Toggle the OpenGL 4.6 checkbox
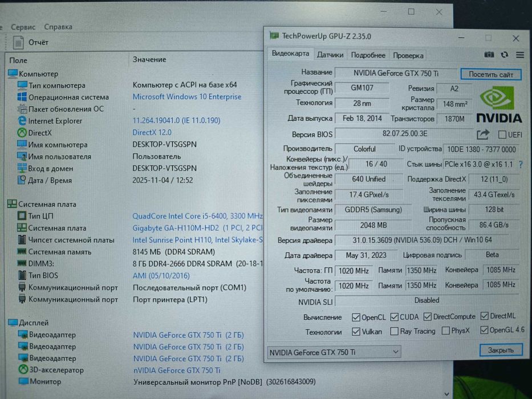The width and height of the screenshot is (532, 399). pos(484,330)
